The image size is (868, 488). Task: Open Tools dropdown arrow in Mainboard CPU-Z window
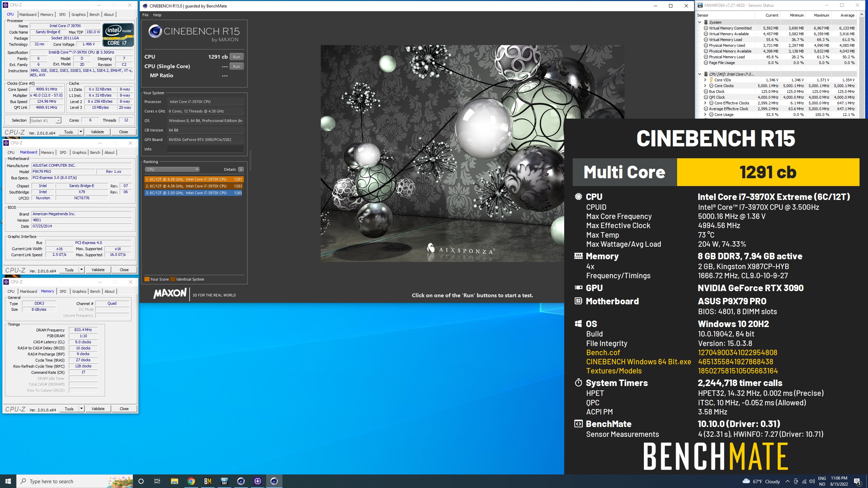click(81, 270)
